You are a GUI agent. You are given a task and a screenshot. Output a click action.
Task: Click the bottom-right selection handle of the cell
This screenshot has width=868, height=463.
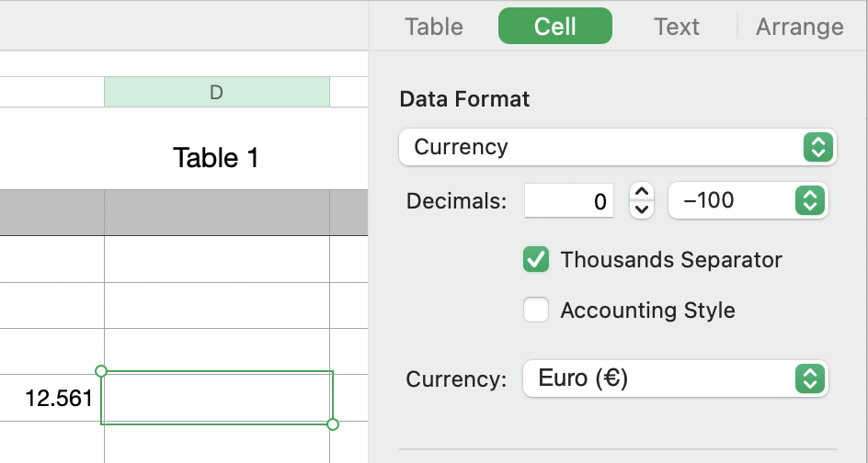(333, 423)
